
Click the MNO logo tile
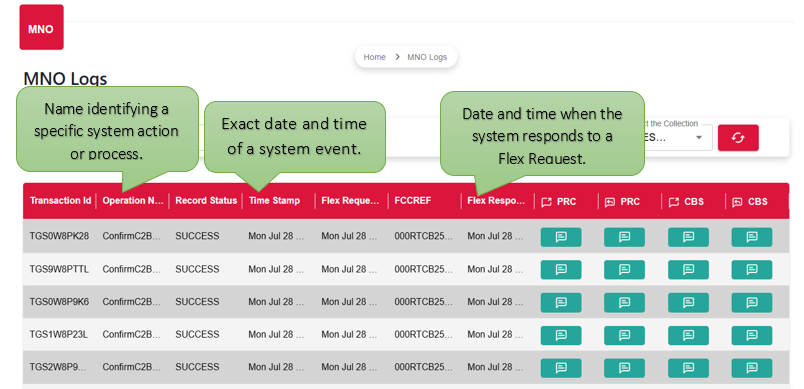click(x=41, y=28)
